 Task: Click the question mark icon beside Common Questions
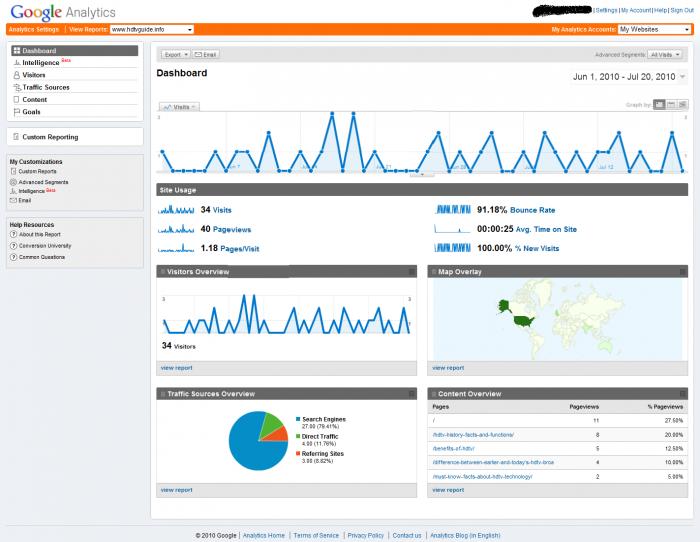(x=13, y=257)
